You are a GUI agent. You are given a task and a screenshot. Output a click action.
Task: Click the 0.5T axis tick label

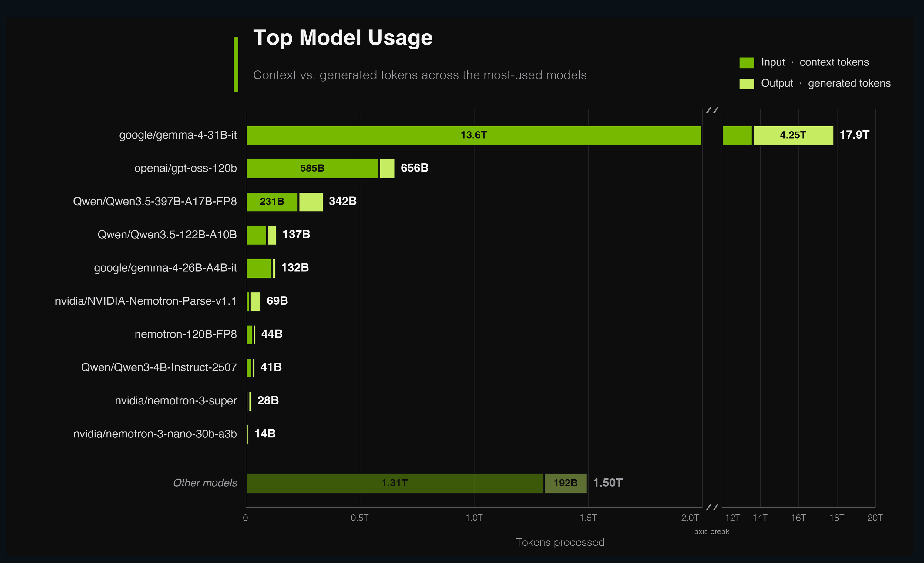[x=359, y=518]
